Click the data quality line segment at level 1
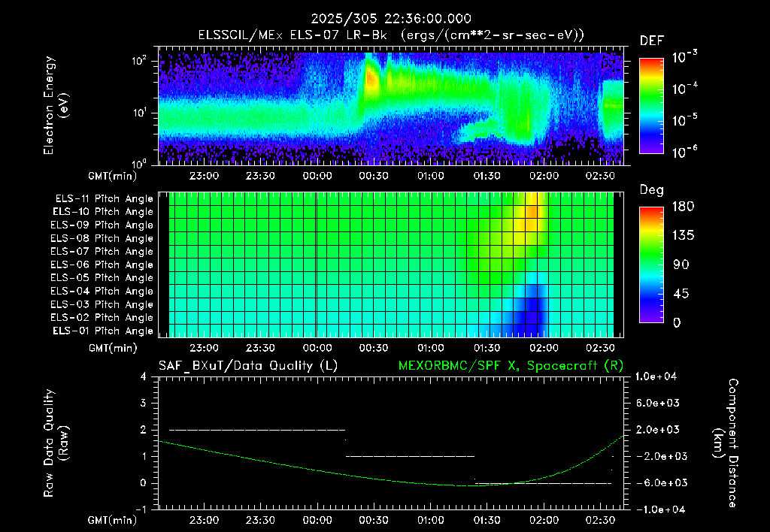Image resolution: width=770 pixels, height=532 pixels. coord(410,456)
